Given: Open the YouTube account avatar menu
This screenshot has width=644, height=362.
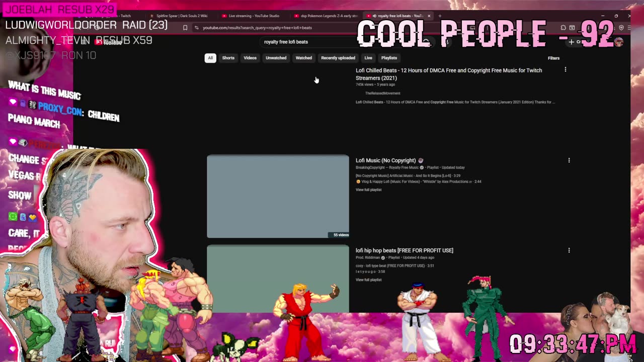Looking at the screenshot, I should point(619,42).
